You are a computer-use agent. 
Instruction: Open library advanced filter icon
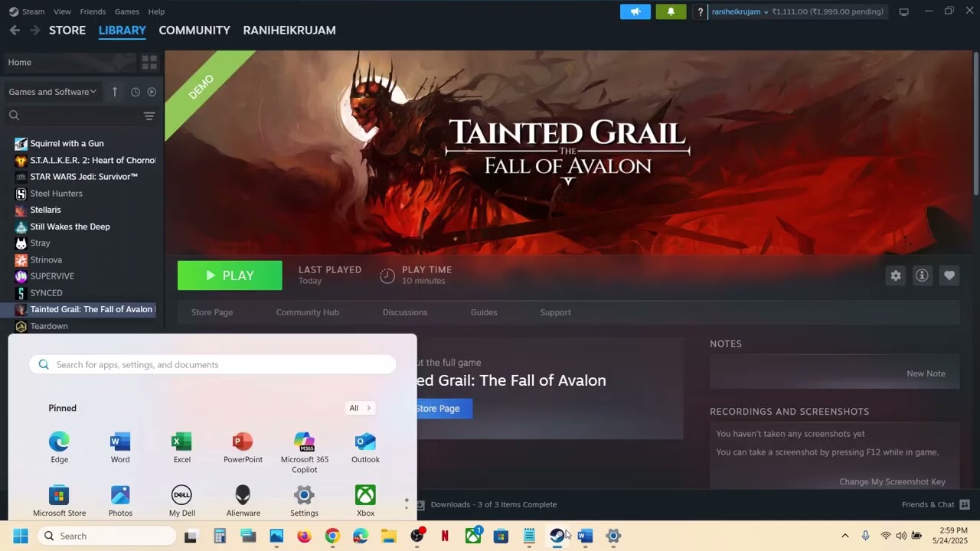(149, 116)
